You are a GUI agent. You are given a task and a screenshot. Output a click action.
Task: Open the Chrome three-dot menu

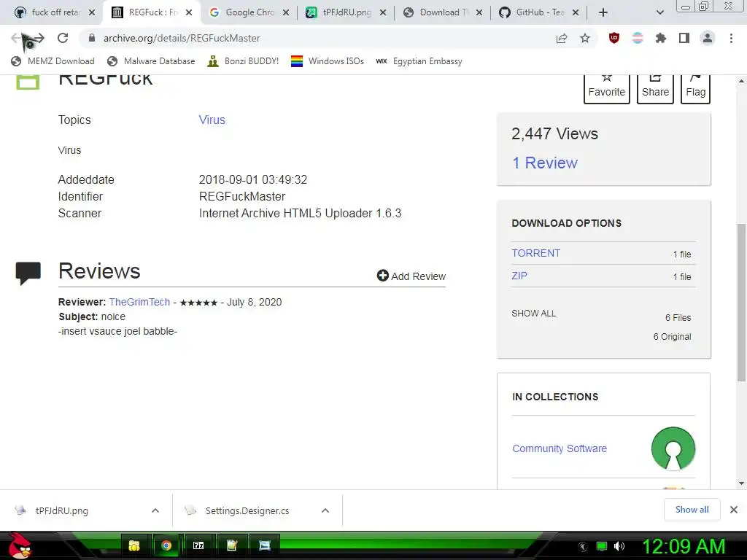click(x=731, y=38)
